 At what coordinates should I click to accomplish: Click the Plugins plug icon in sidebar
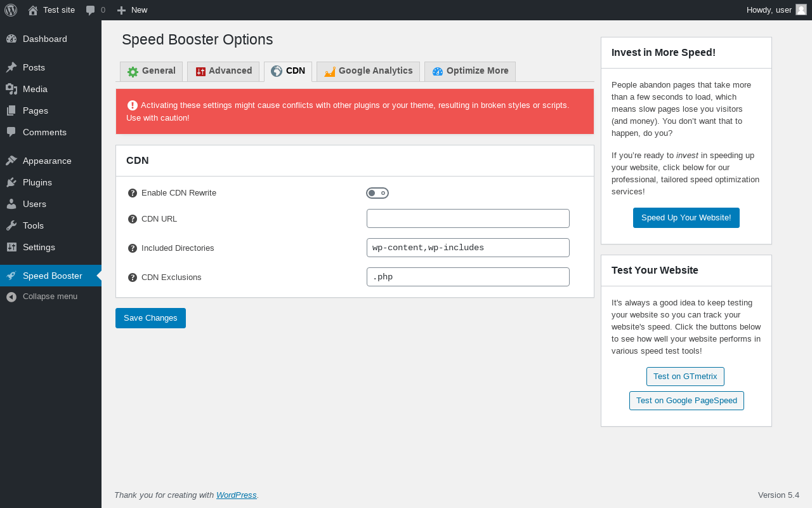pyautogui.click(x=11, y=182)
